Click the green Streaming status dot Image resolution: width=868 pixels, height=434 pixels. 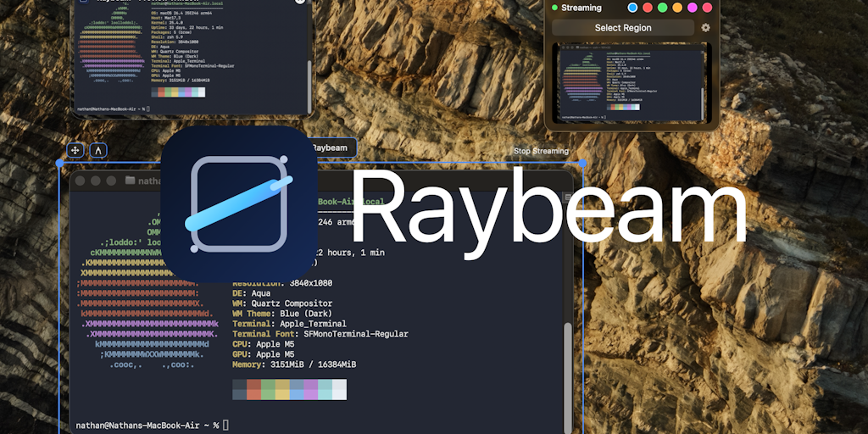(x=554, y=8)
